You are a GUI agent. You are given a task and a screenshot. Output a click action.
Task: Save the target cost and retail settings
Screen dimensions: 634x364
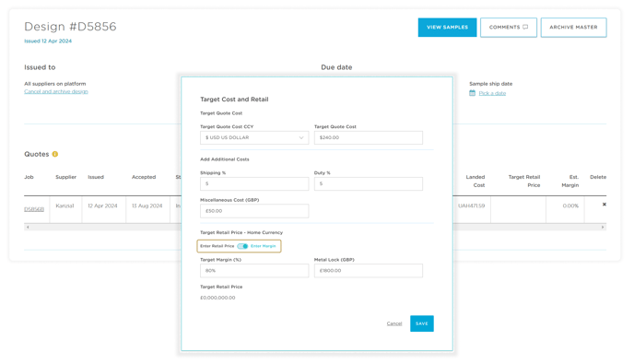coord(422,323)
